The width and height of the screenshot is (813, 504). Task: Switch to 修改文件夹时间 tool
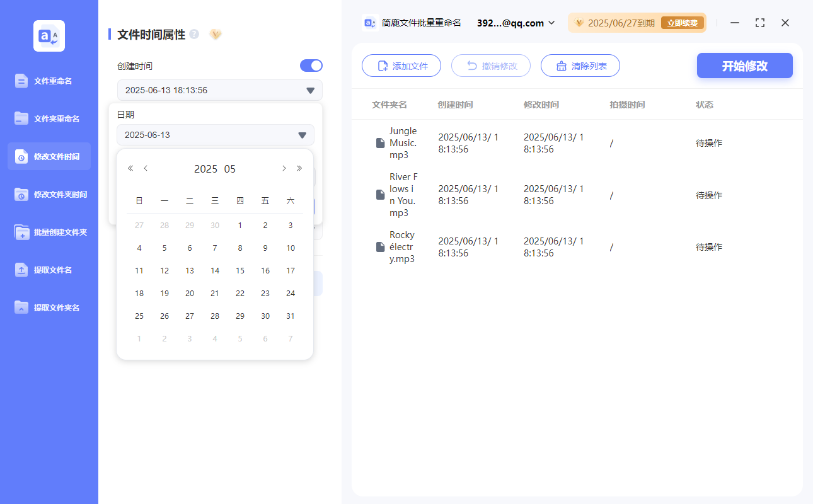point(49,194)
